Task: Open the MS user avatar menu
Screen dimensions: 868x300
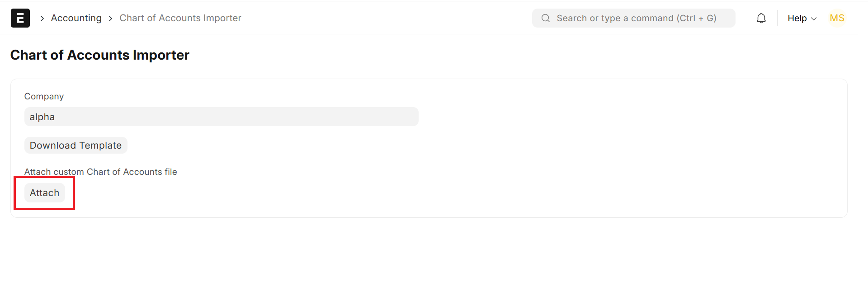Action: coord(837,18)
